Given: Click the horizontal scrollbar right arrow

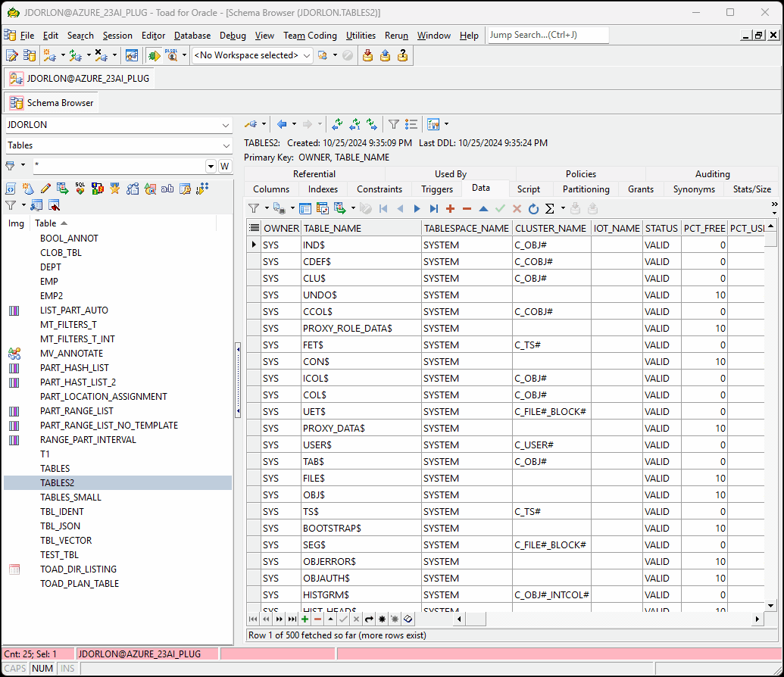Looking at the screenshot, I should click(x=757, y=619).
